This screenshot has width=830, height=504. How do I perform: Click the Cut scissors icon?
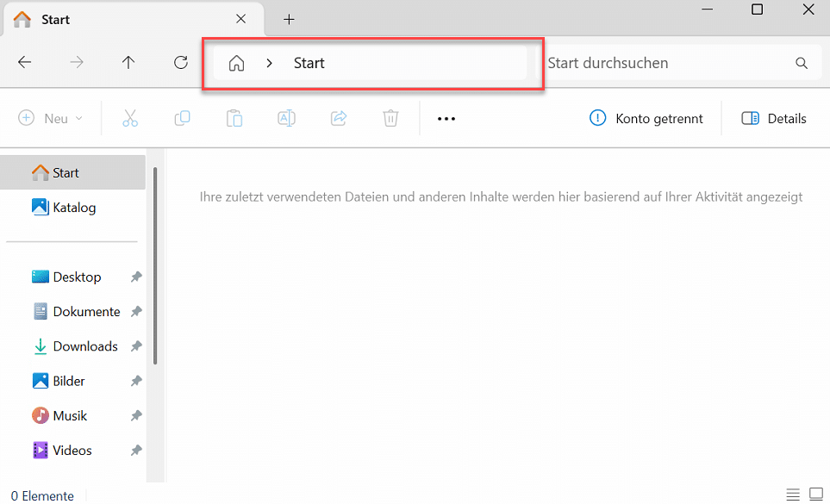pos(130,118)
